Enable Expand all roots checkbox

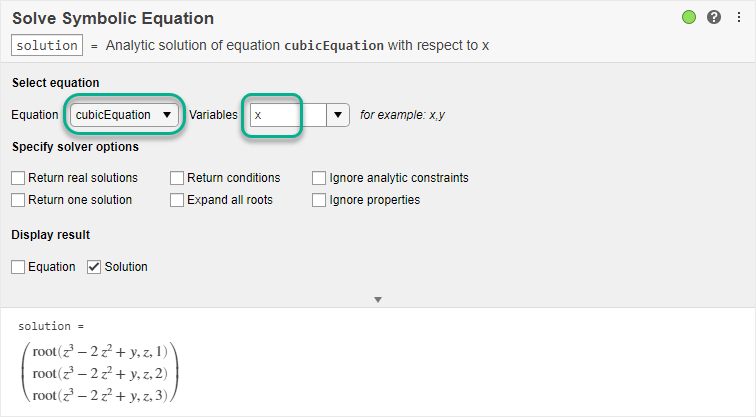(x=177, y=200)
